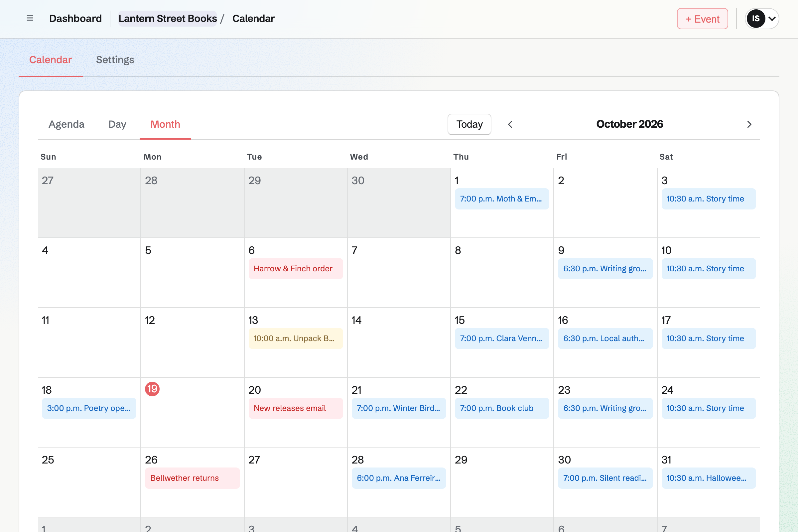Open Story time event on October 17
Image resolution: width=798 pixels, height=532 pixels.
click(709, 338)
